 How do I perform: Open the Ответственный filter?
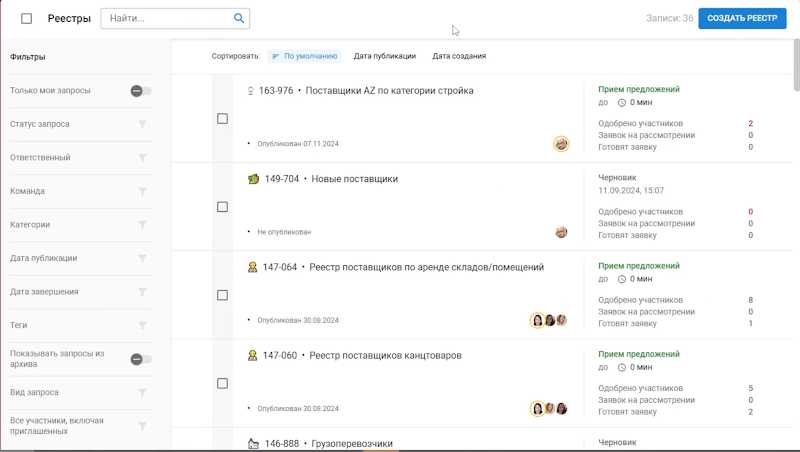point(142,158)
